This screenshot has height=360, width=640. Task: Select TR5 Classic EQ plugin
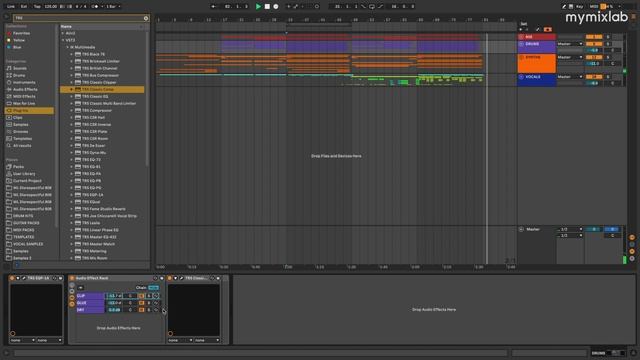coord(95,96)
